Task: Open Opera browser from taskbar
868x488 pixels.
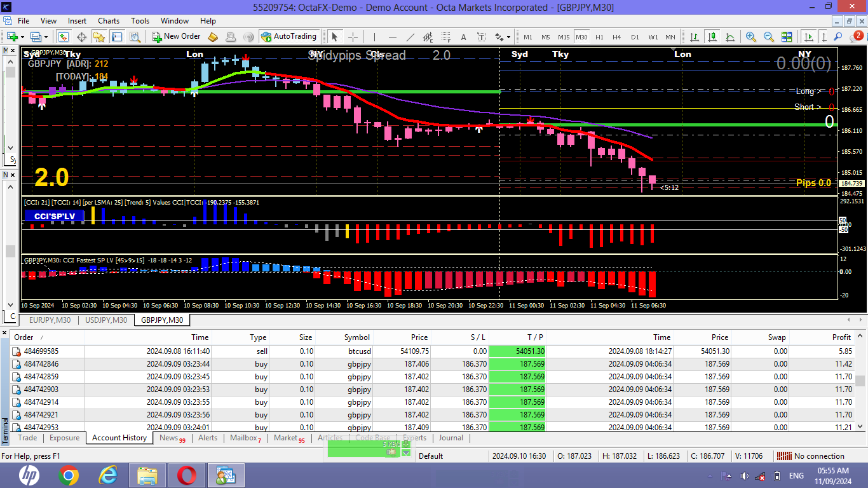Action: pos(186,475)
